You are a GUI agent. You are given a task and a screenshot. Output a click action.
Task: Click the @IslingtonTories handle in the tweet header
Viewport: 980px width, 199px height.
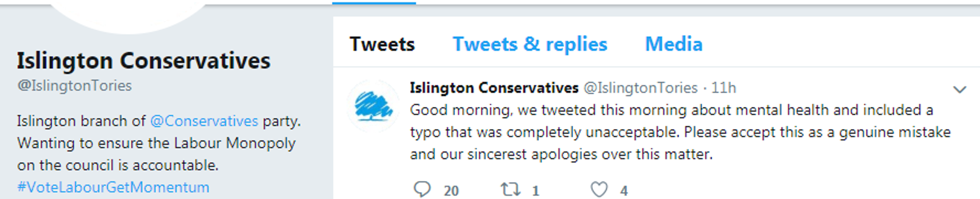pos(641,88)
